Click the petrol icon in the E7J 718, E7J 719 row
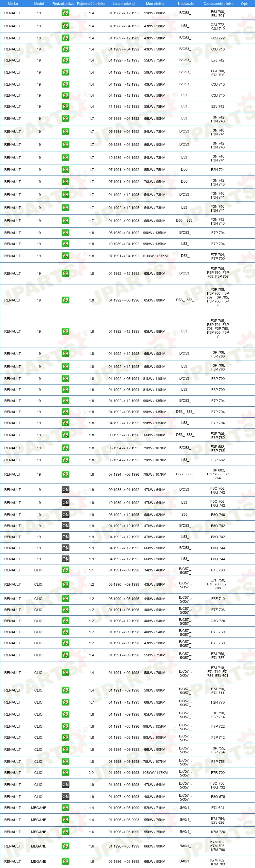255x868 pixels. pyautogui.click(x=66, y=673)
